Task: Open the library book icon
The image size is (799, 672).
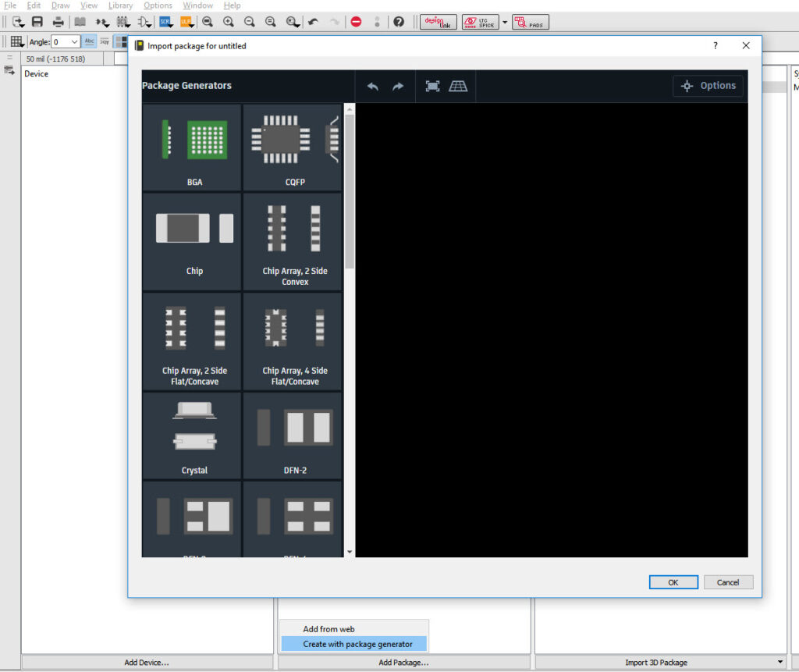Action: (x=80, y=22)
